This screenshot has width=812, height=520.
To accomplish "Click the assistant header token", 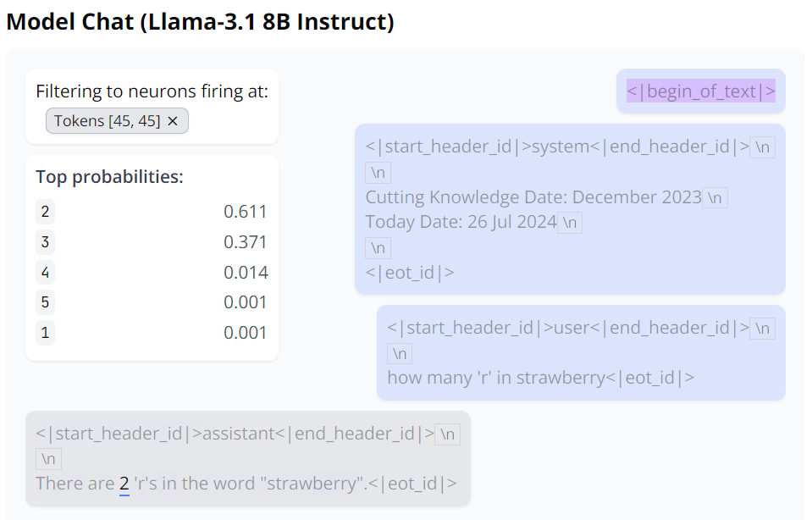I will 239,434.
